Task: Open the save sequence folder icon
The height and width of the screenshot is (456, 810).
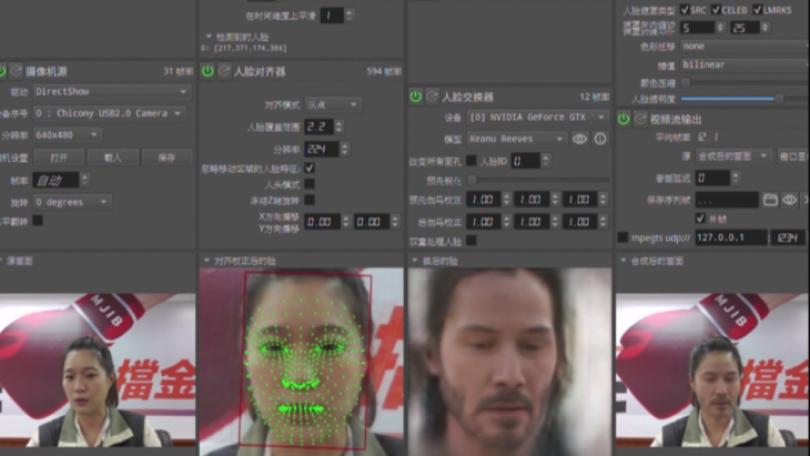Action: [x=770, y=200]
